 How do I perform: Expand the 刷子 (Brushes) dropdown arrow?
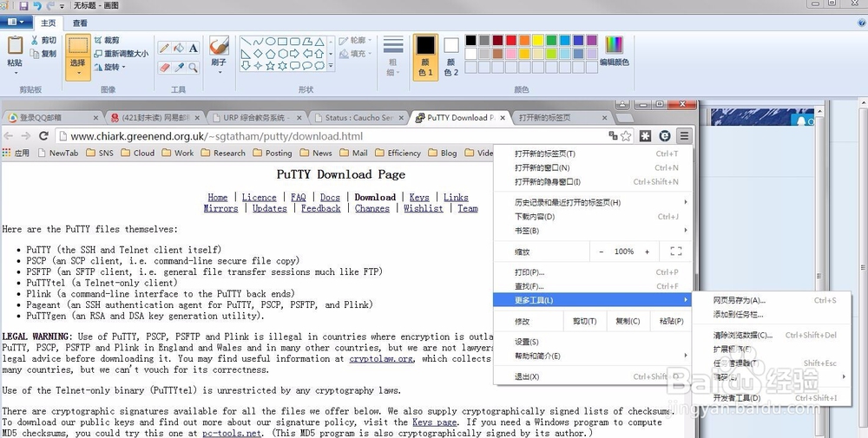pyautogui.click(x=220, y=73)
